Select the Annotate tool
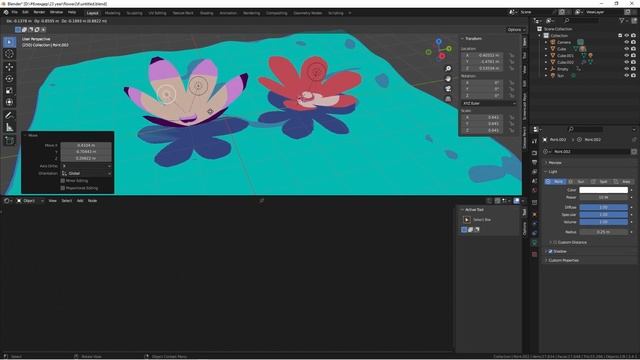Viewport: 640px width, 360px height. click(9, 116)
